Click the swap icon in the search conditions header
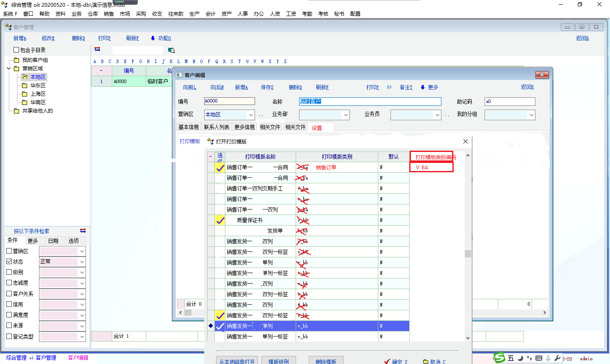Viewport: 610px width, 364px height. click(83, 231)
